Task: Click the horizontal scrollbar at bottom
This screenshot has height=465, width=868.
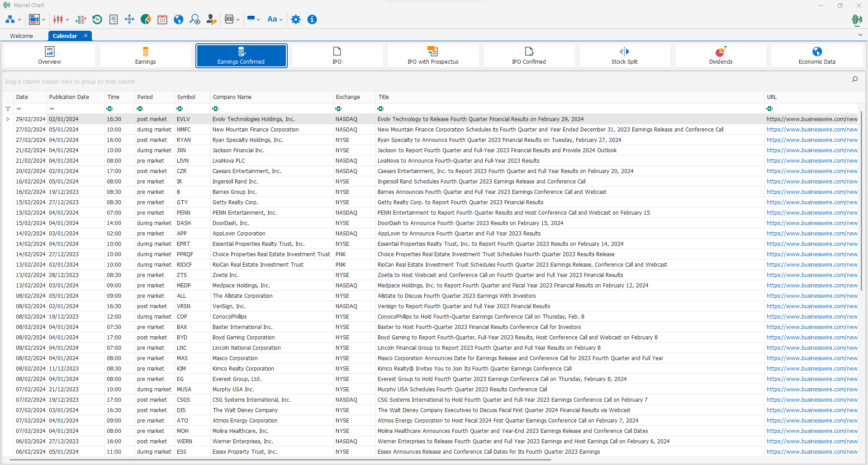Action: point(280,460)
